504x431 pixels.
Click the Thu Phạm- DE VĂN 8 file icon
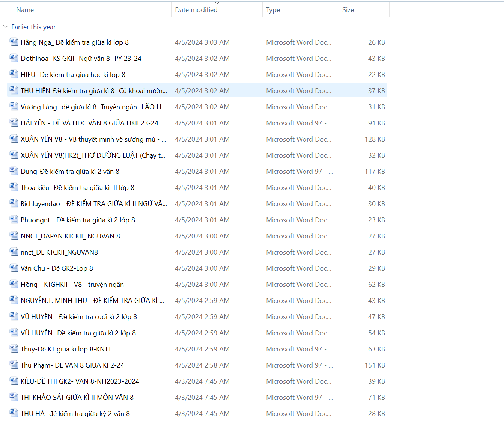[14, 365]
